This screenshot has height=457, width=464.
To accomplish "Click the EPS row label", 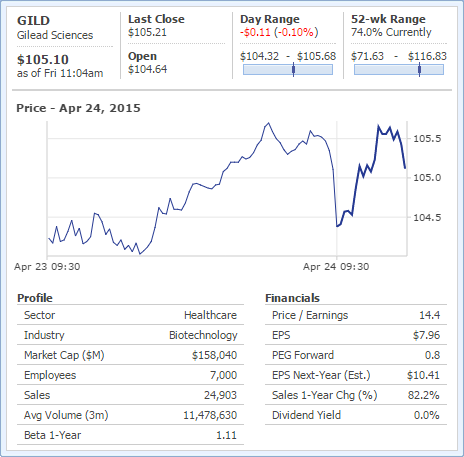I will [281, 335].
